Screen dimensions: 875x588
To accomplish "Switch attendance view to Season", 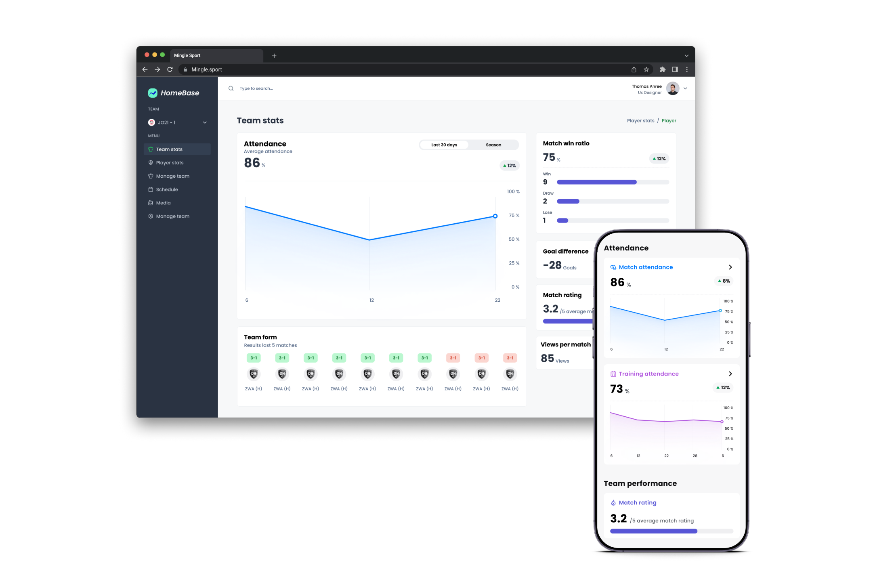I will click(x=493, y=145).
